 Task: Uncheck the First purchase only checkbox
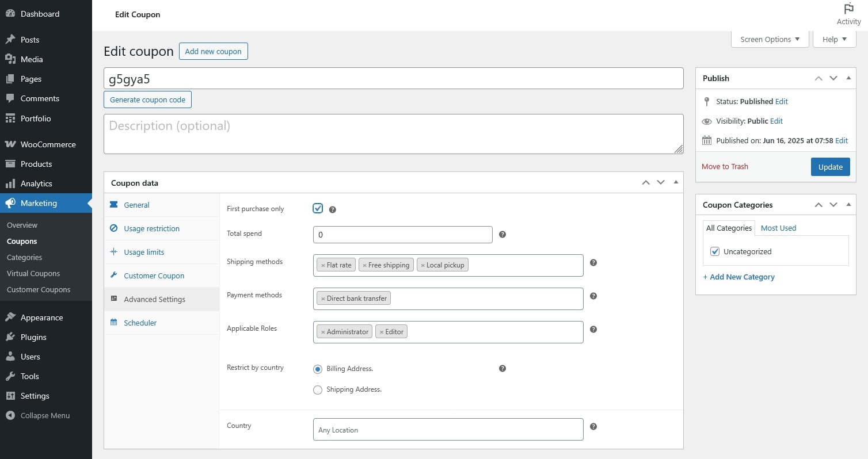pos(318,208)
